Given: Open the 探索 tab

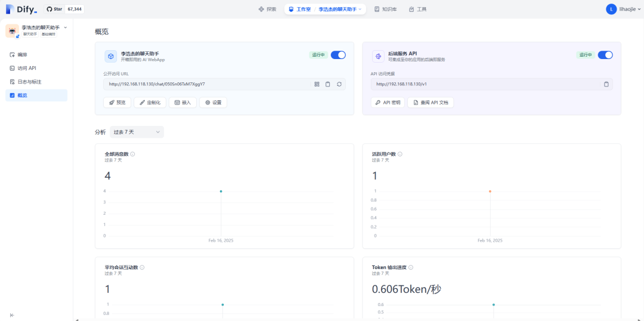Looking at the screenshot, I should point(267,9).
